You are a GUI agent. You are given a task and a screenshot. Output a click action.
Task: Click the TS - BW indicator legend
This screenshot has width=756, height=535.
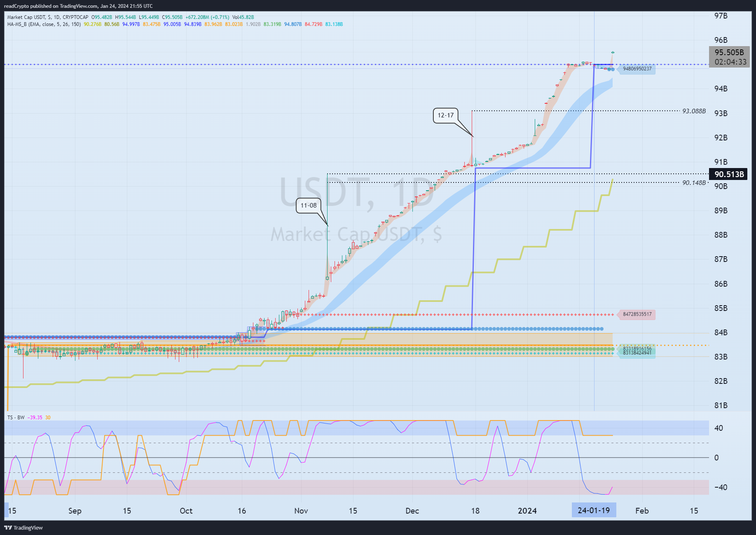click(x=16, y=418)
